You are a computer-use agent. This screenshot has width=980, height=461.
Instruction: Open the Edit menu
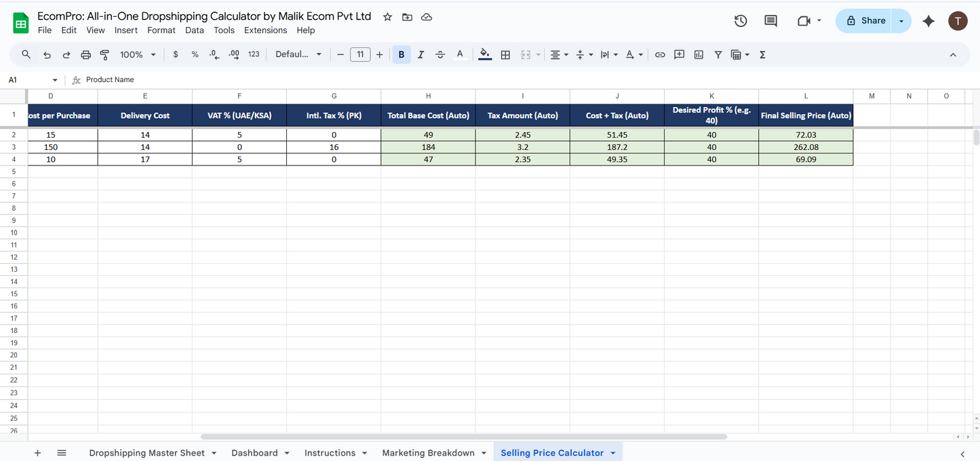[68, 31]
